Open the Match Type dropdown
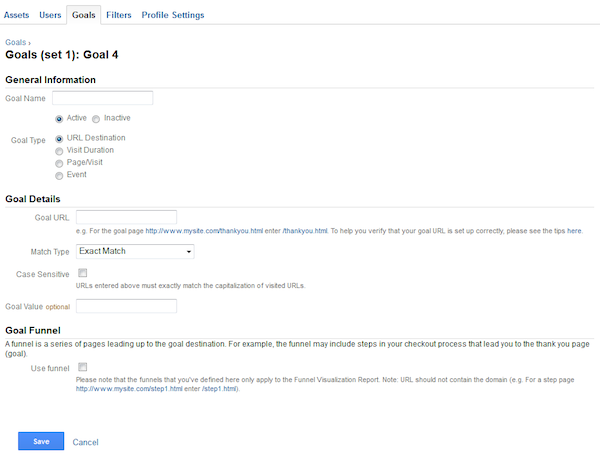Screen dimensions: 600x453 [x=135, y=251]
